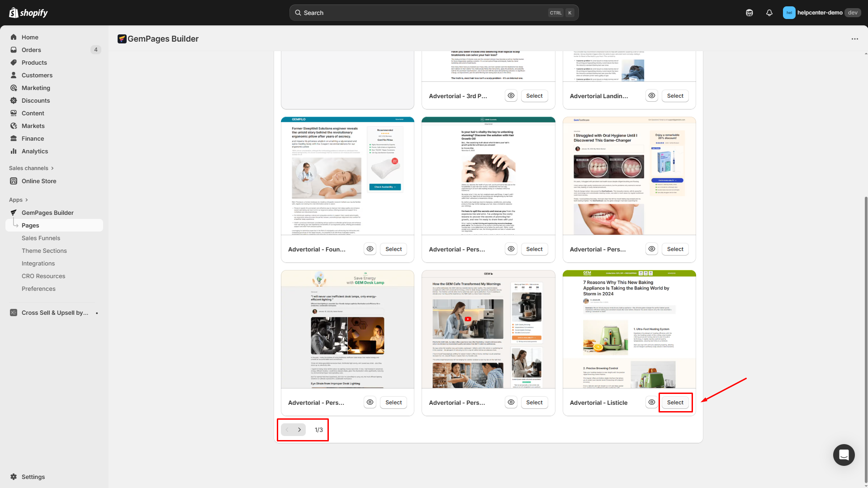This screenshot has height=488, width=868.
Task: Preview the Advertorial - Listicle template
Action: 651,402
